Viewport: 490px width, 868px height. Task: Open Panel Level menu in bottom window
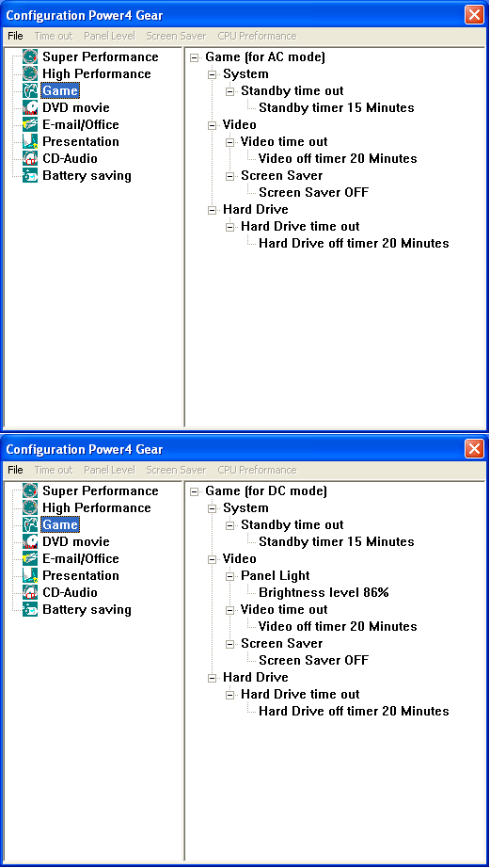coord(109,470)
